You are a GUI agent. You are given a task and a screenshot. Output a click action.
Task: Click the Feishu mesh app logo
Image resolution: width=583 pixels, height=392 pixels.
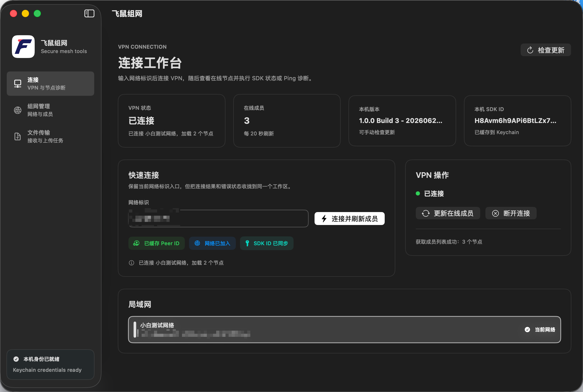(x=23, y=47)
